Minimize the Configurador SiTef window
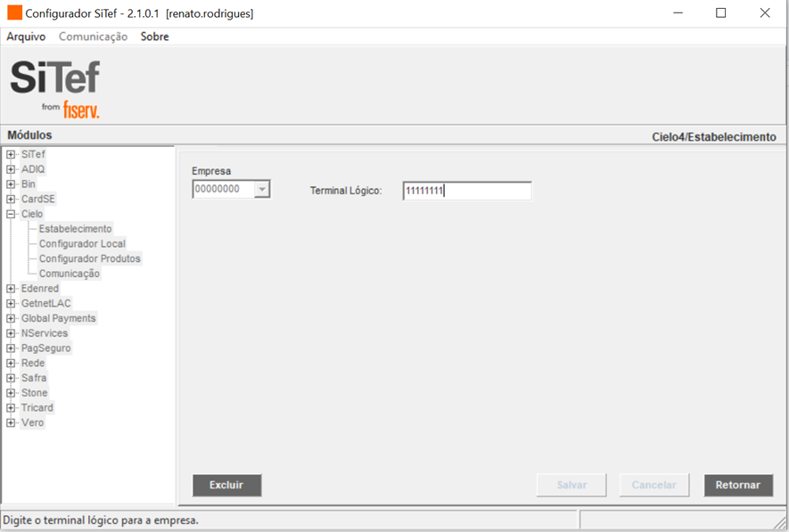The image size is (789, 532). (678, 13)
